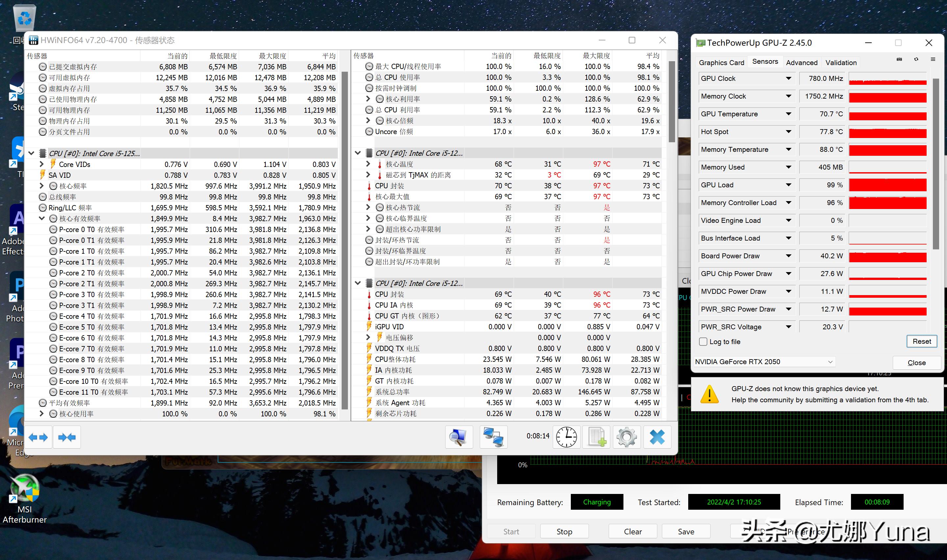Click the GPU-Z refresh icon

pyautogui.click(x=916, y=59)
